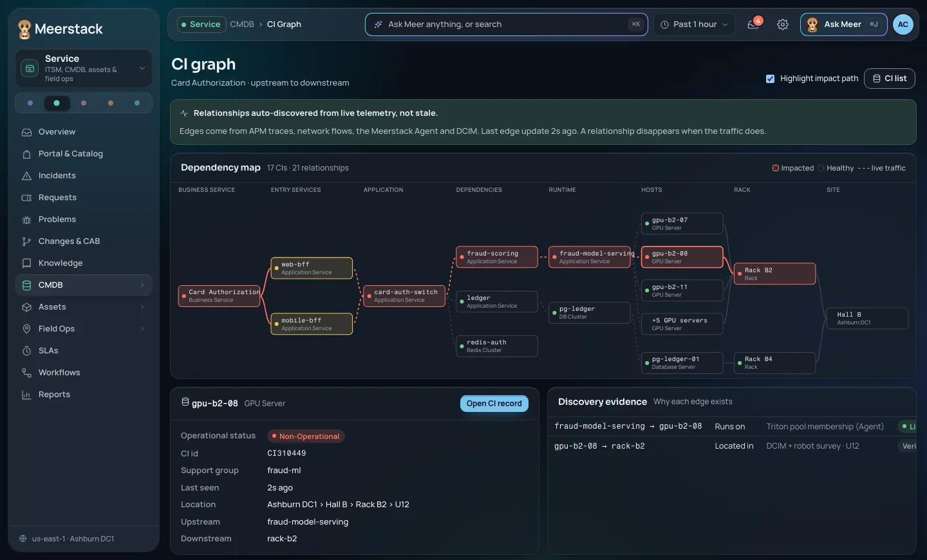Open the Past 1 hour time range dropdown
The width and height of the screenshot is (927, 560).
click(695, 24)
